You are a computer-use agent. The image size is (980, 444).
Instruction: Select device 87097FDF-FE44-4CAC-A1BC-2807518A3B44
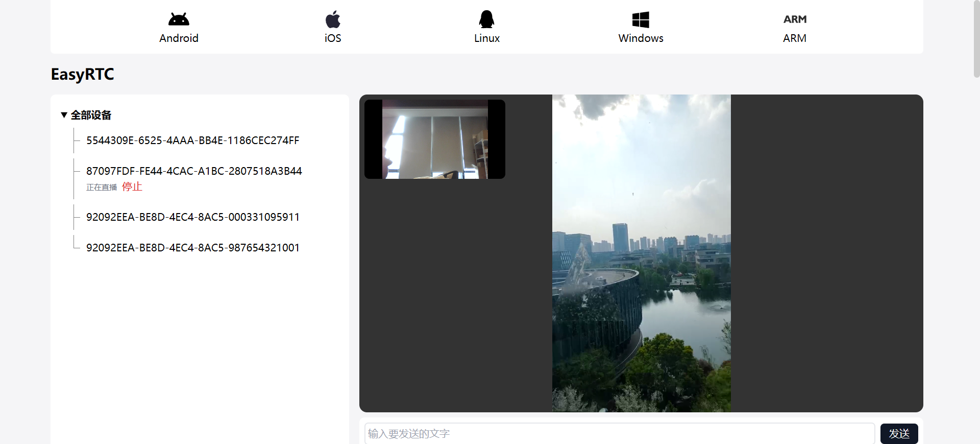point(194,171)
